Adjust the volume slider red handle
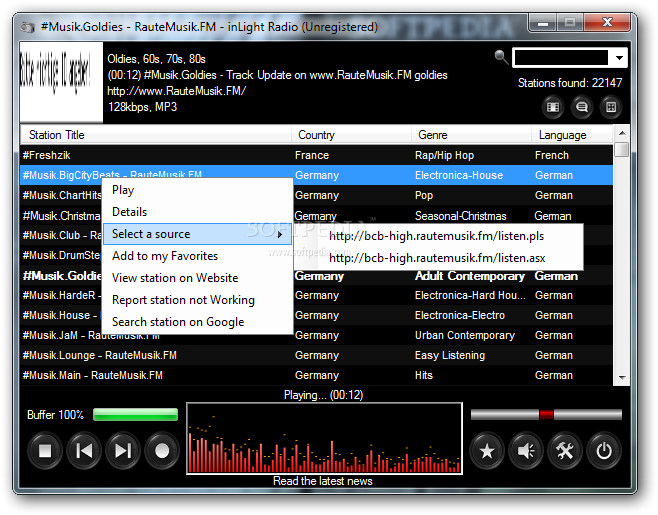Screen dimensions: 658x515 (546, 415)
